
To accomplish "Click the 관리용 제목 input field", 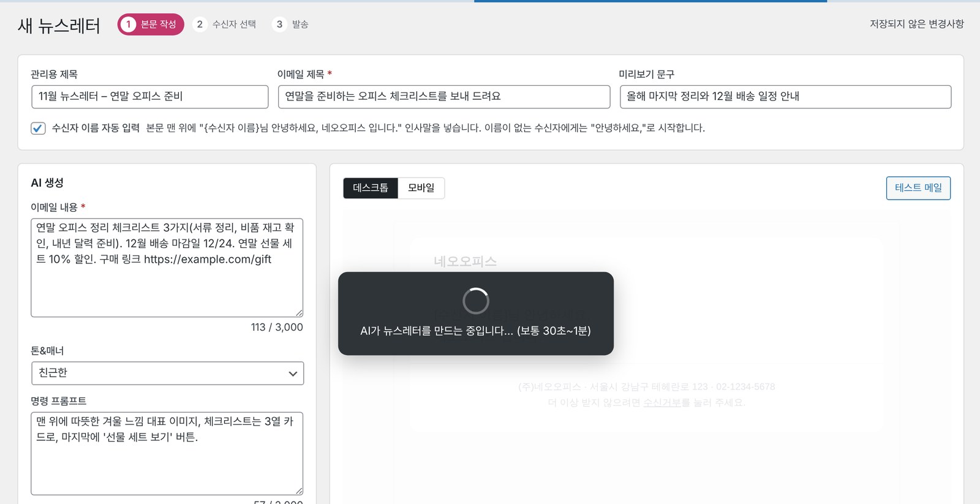I will pyautogui.click(x=150, y=97).
